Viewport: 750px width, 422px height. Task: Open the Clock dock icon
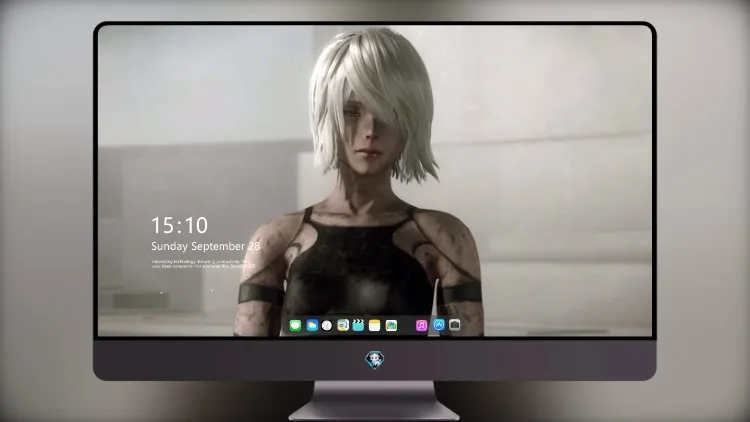327,325
